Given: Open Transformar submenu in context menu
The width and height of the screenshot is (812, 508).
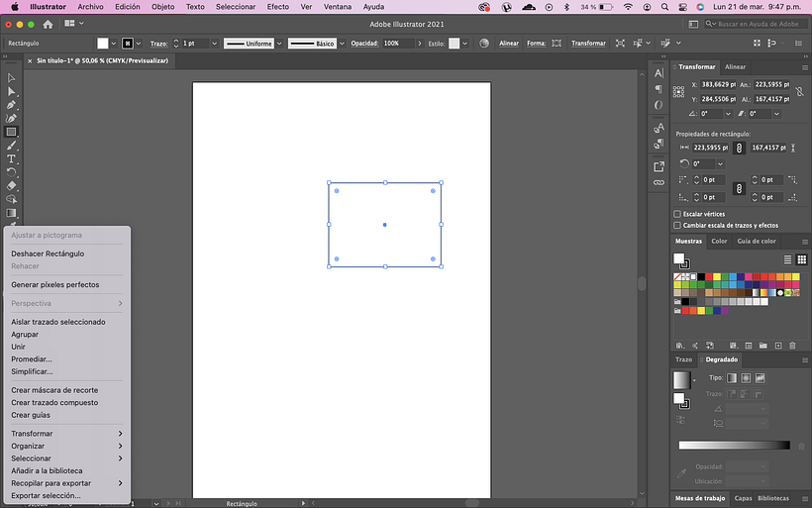Looking at the screenshot, I should coord(67,434).
